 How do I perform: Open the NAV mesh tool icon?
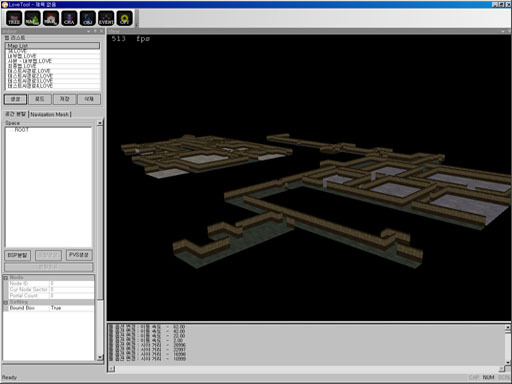(x=32, y=18)
